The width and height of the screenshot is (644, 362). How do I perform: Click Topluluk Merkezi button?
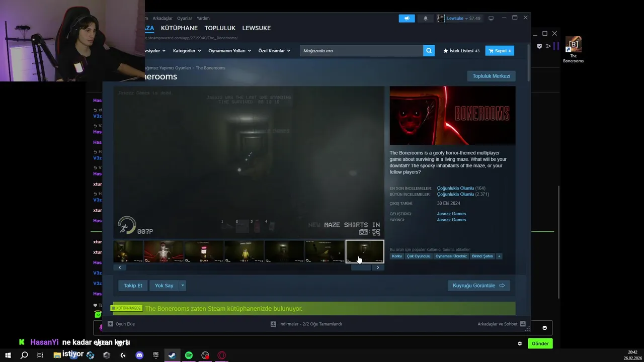491,76
